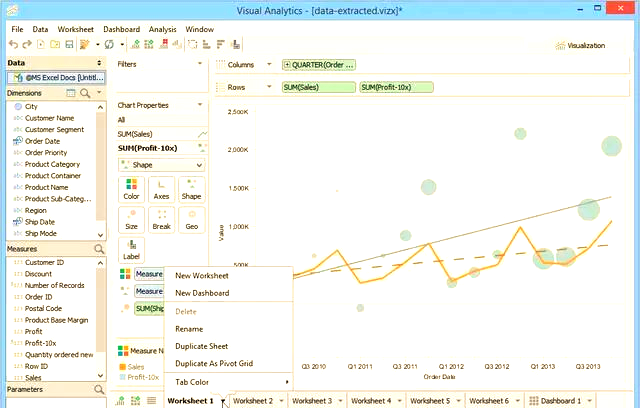Open a file with the folder icon

pyautogui.click(x=55, y=44)
